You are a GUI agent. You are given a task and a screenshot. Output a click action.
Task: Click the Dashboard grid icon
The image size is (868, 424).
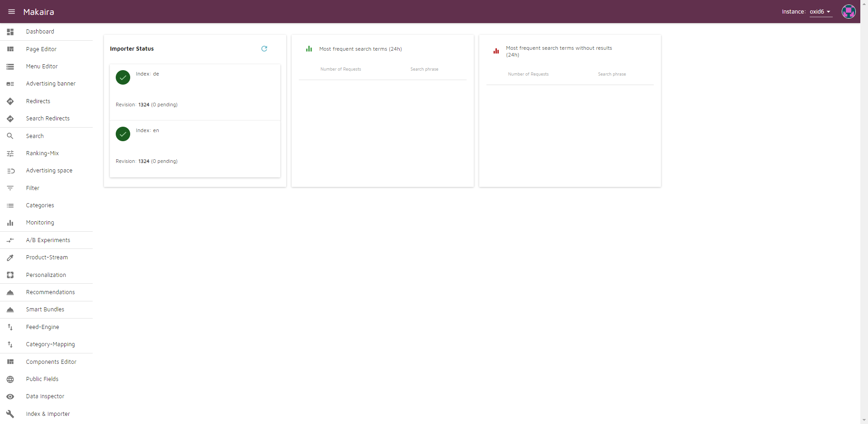10,32
